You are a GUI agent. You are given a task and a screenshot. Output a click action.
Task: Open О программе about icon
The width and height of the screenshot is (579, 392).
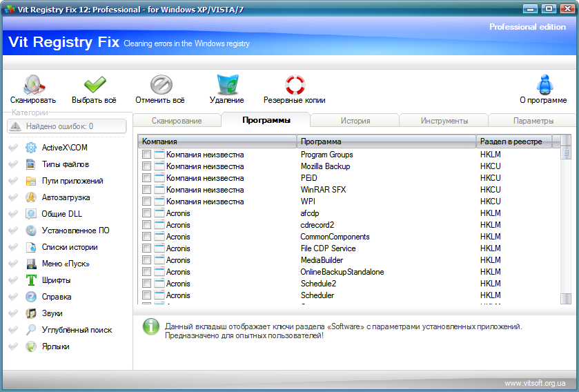click(543, 84)
